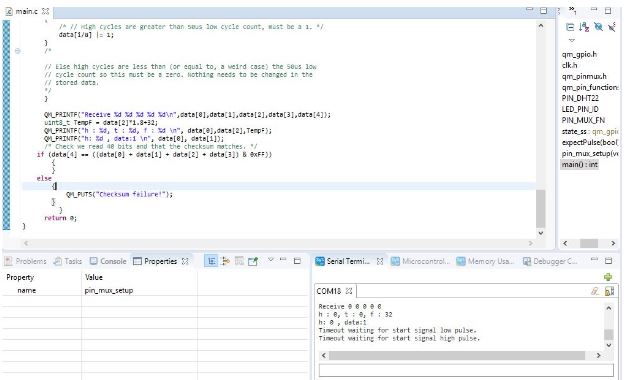Close the Properties view tab
The height and width of the screenshot is (380, 626).
click(185, 261)
